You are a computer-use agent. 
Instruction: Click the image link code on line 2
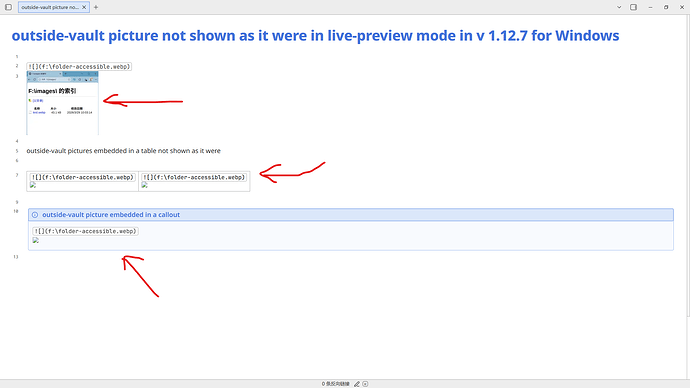coord(79,66)
